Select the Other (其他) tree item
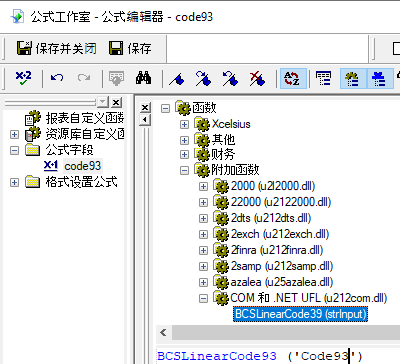 223,140
